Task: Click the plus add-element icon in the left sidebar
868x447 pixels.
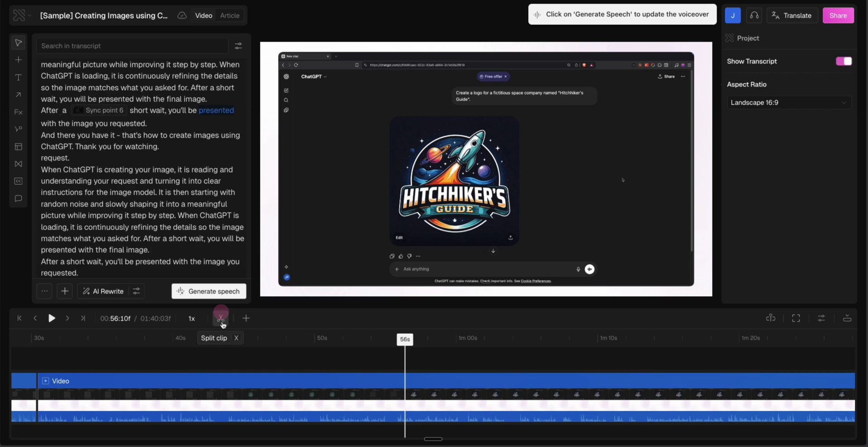Action: coord(18,60)
